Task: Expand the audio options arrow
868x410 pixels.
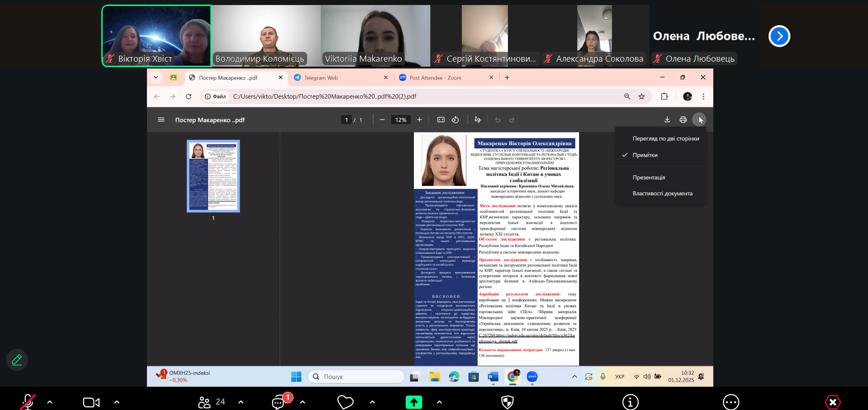Action: pyautogui.click(x=50, y=402)
